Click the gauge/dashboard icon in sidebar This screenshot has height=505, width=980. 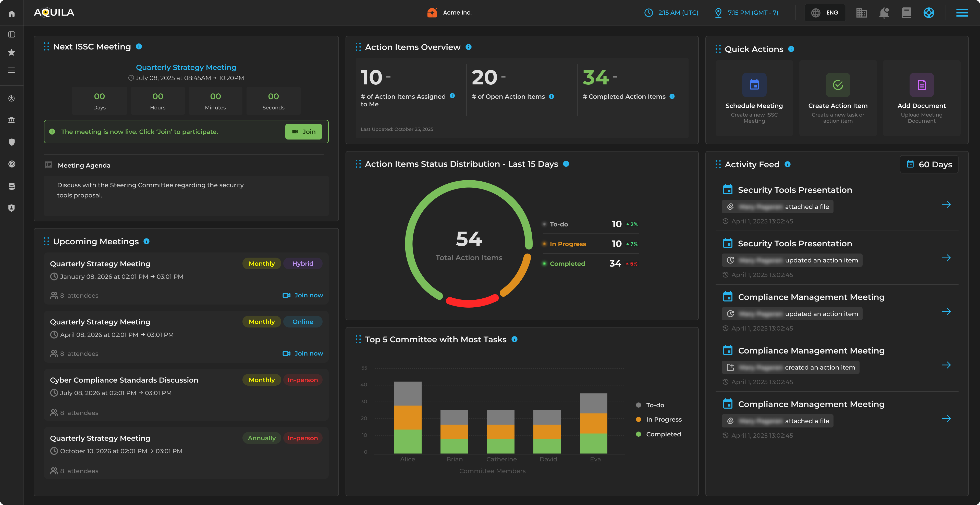point(11,164)
